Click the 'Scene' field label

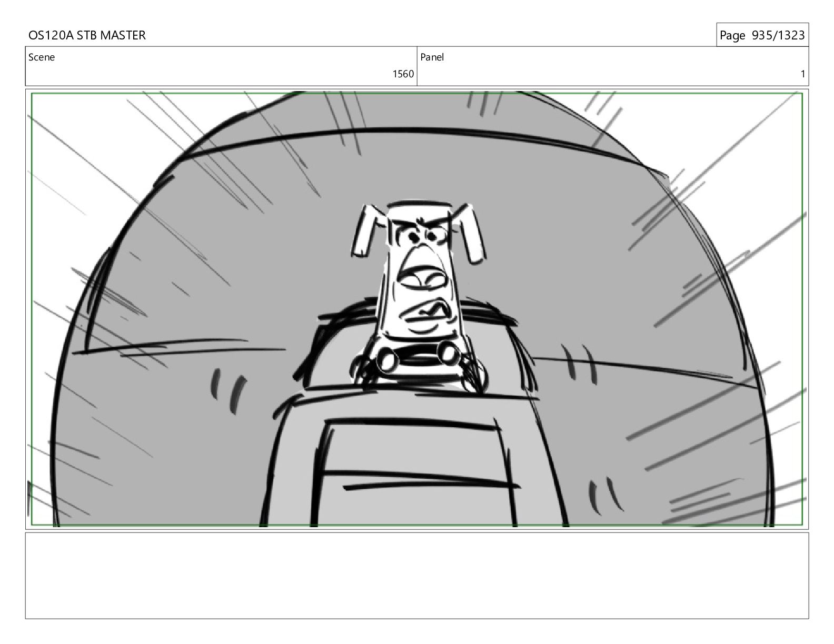[42, 57]
